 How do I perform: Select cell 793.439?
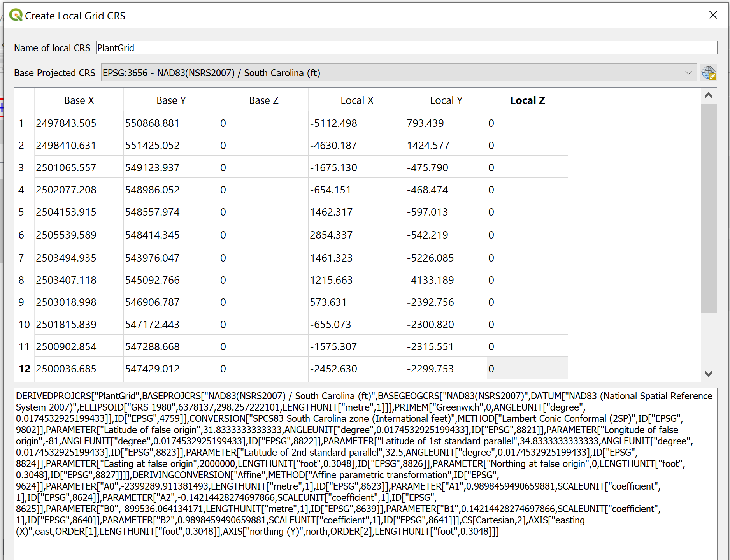(446, 123)
